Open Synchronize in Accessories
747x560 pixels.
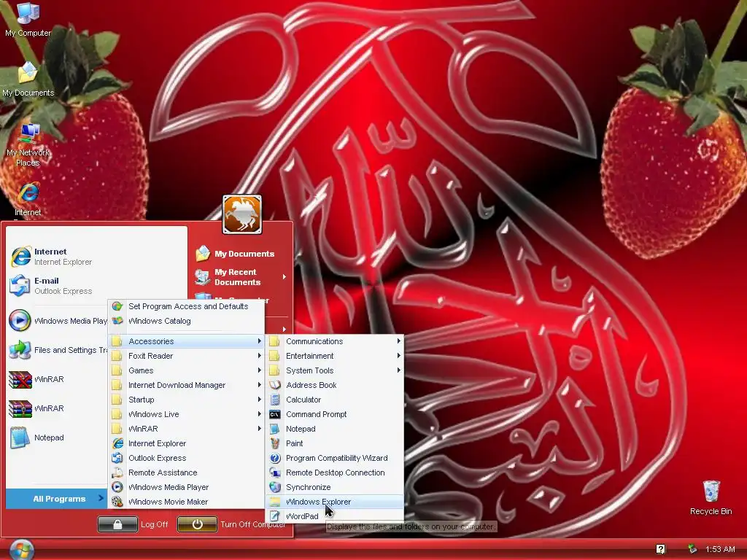pyautogui.click(x=335, y=487)
